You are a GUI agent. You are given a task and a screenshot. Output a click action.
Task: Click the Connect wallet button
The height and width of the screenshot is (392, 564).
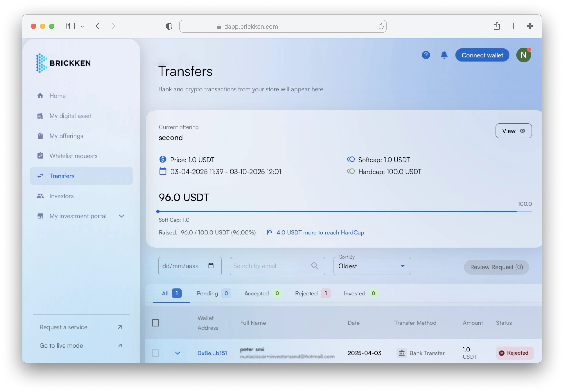click(482, 55)
